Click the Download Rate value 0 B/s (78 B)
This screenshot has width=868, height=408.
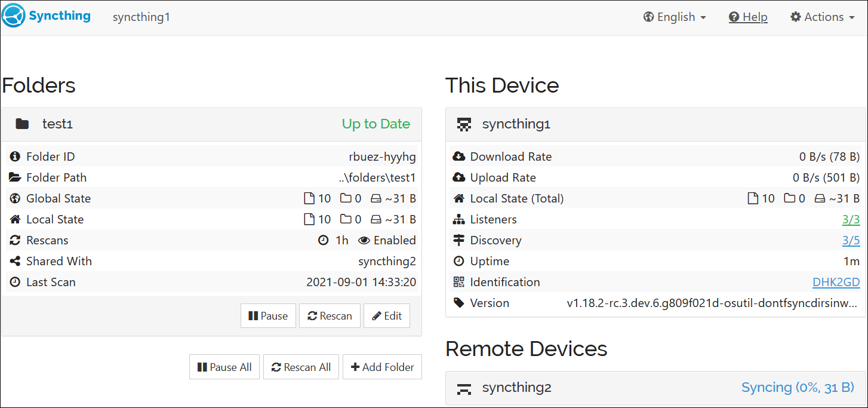click(830, 157)
